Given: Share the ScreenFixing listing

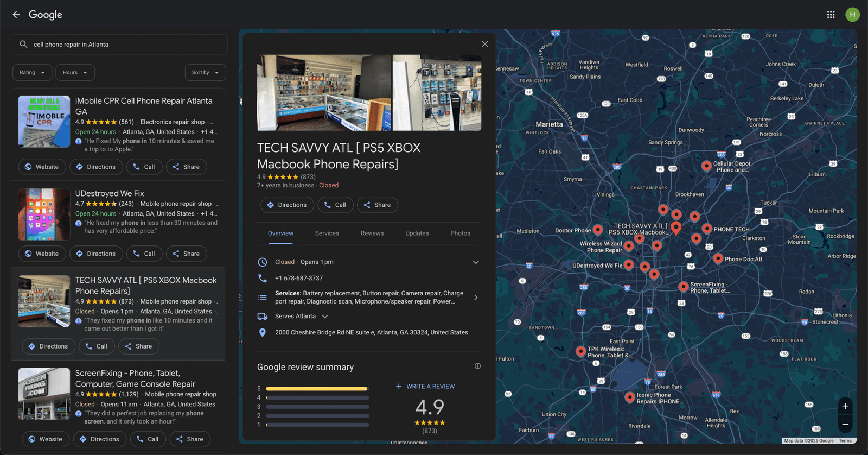Looking at the screenshot, I should [190, 439].
